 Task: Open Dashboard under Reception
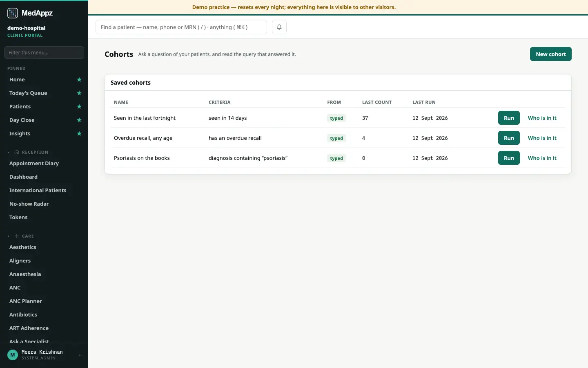point(23,177)
